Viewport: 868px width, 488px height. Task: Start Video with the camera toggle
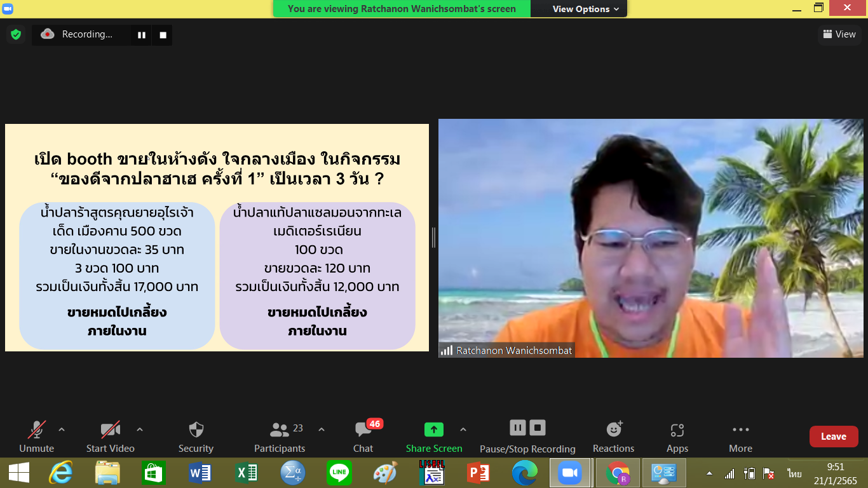[111, 437]
